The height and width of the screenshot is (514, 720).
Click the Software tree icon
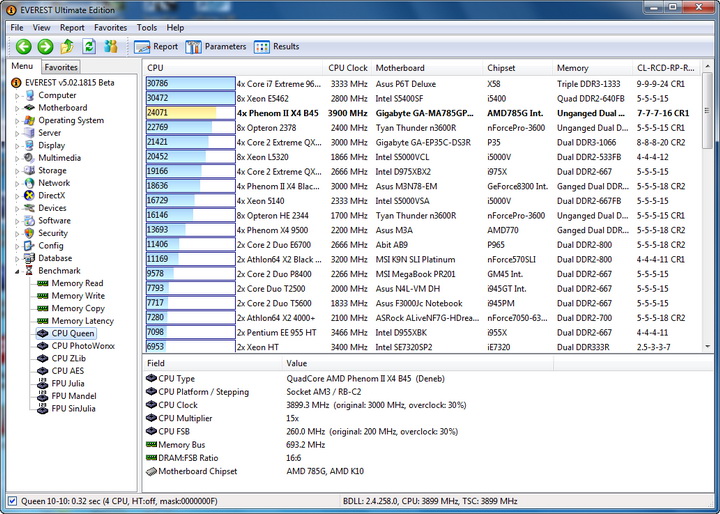coord(29,220)
